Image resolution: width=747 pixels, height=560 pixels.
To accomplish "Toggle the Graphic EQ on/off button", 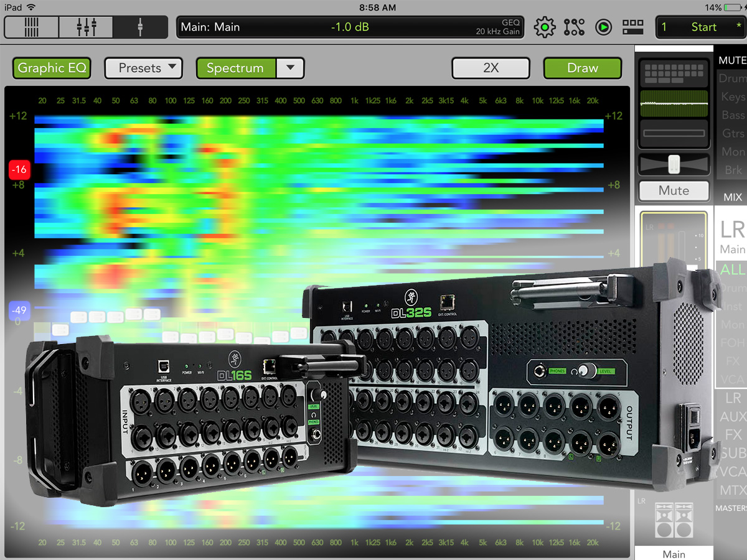I will click(x=52, y=68).
